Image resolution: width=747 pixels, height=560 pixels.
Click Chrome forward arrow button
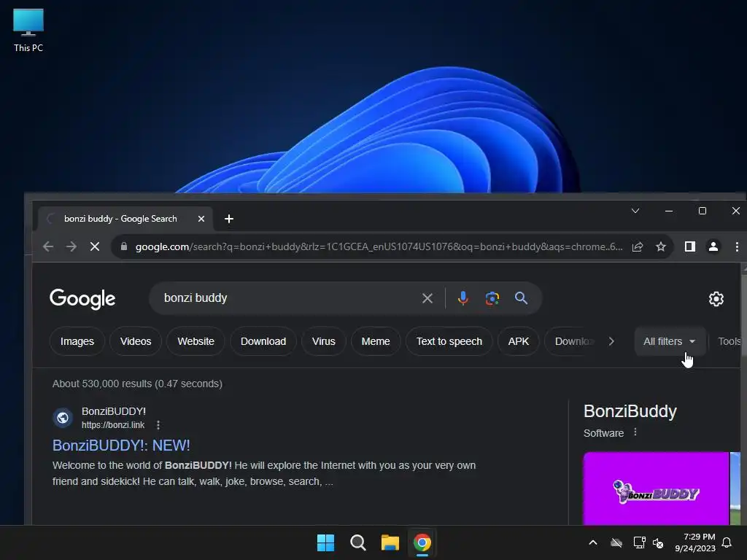point(71,246)
